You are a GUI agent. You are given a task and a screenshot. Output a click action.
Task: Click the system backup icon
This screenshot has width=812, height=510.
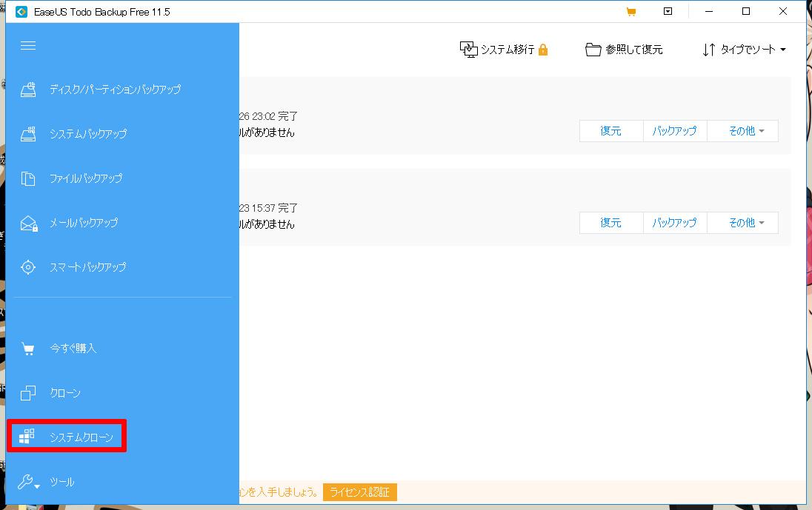(28, 134)
